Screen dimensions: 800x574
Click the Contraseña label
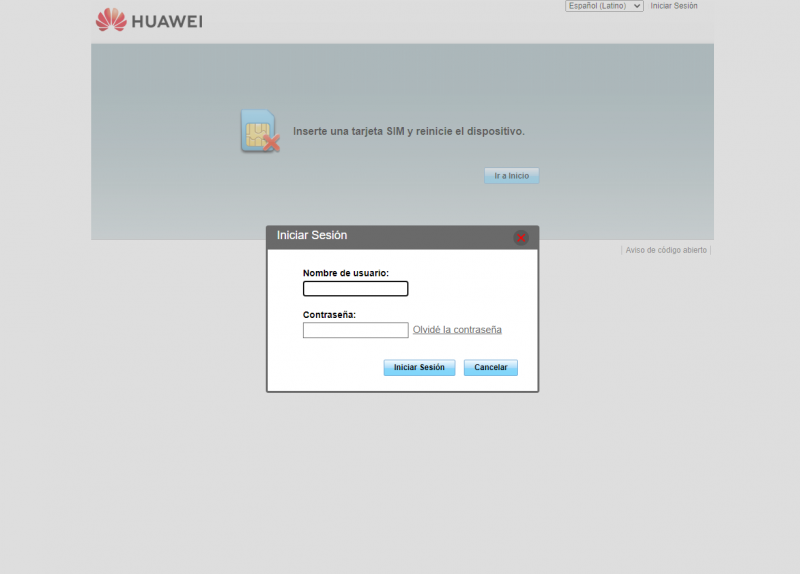330,314
